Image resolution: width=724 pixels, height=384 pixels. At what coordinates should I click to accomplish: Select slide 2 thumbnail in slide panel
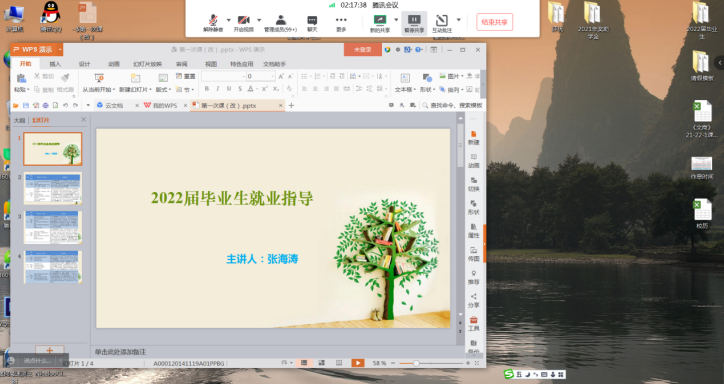pos(53,188)
